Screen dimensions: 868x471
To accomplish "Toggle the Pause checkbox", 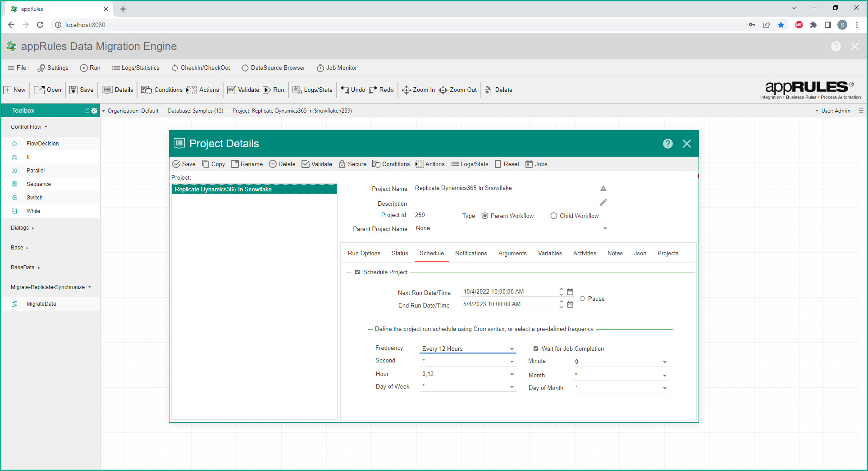I will (x=582, y=299).
